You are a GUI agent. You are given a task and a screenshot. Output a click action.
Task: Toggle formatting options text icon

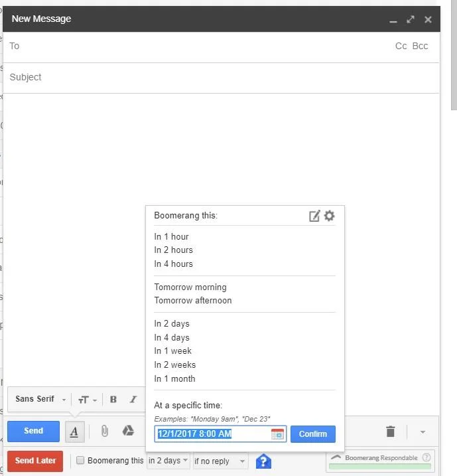[74, 432]
